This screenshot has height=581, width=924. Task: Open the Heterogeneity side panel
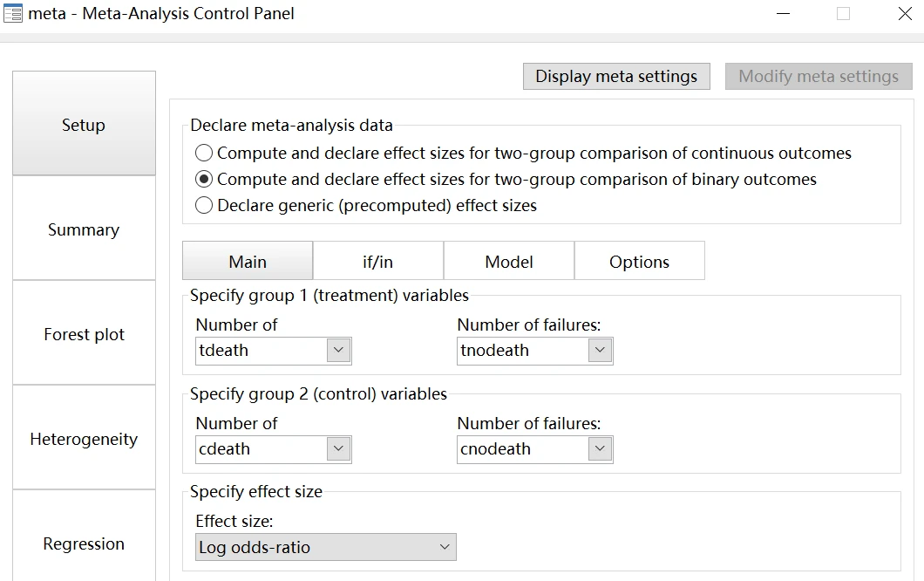pyautogui.click(x=84, y=439)
